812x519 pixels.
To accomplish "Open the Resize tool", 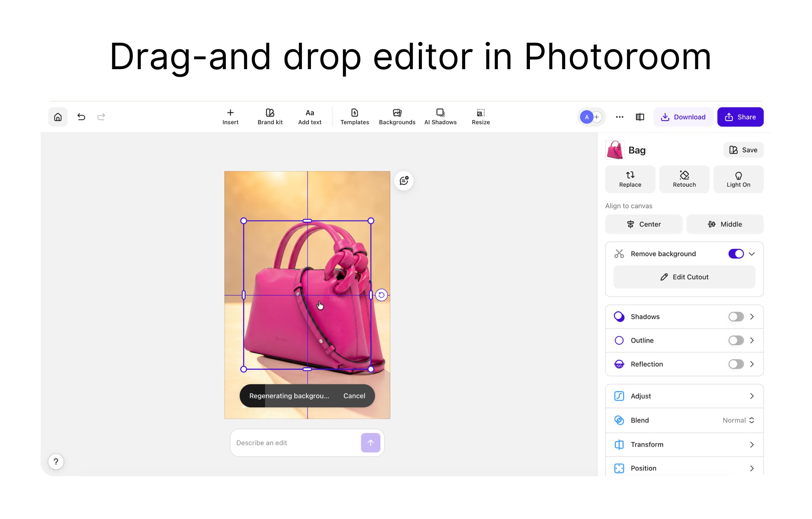I will [480, 117].
